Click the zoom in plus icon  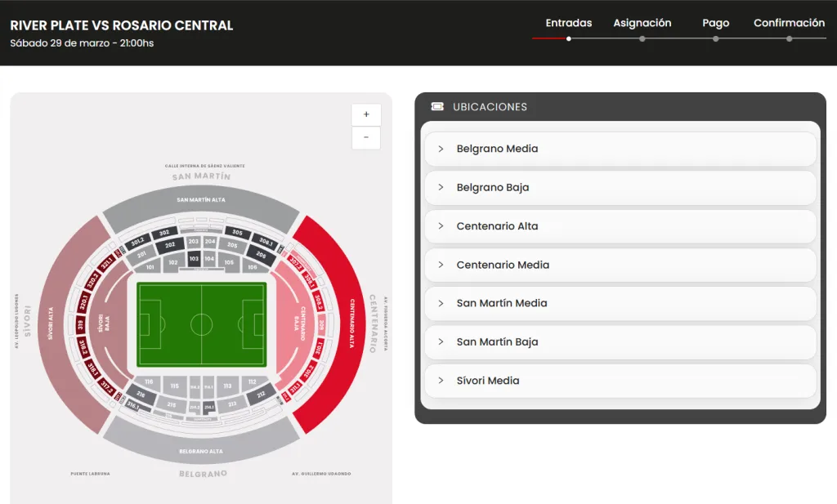(x=365, y=114)
